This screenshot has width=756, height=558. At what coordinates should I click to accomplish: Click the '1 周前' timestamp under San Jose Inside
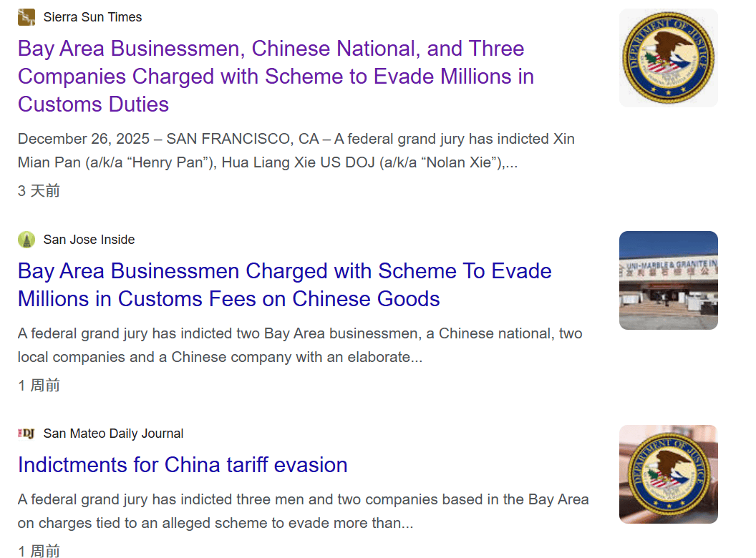tap(39, 386)
